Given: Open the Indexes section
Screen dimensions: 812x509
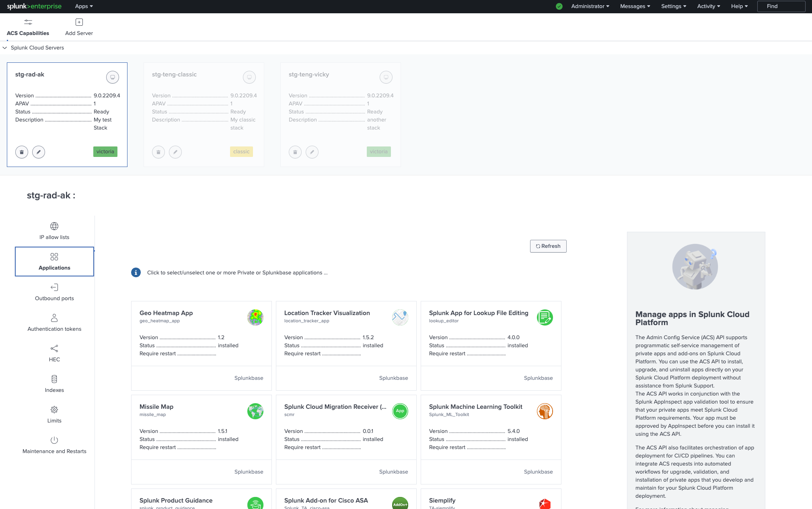Looking at the screenshot, I should pos(54,384).
